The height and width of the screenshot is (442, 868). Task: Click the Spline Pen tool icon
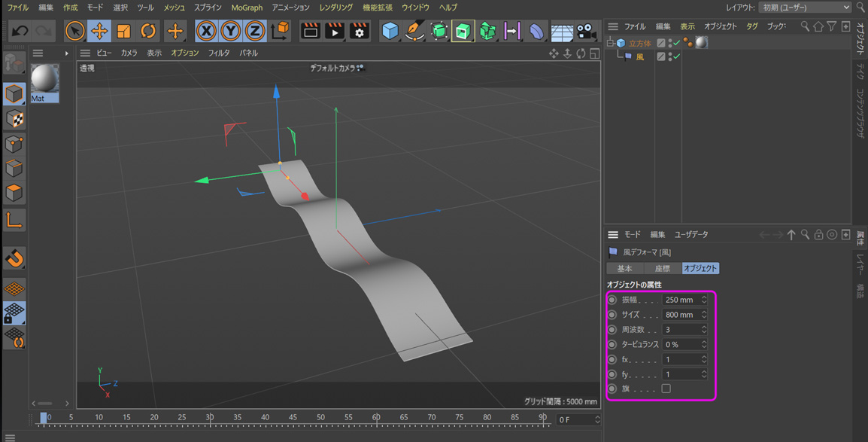click(414, 31)
